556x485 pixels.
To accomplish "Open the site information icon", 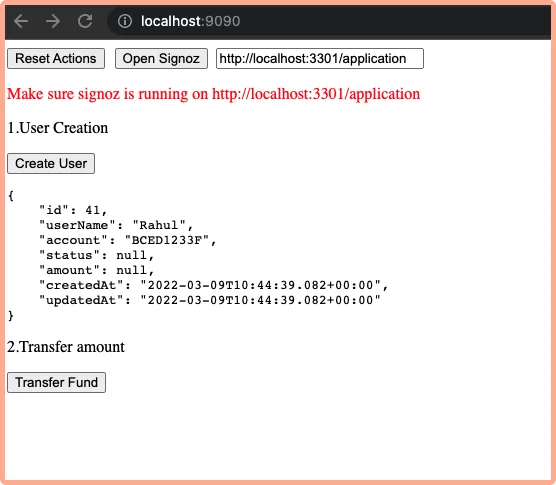I will tap(125, 21).
